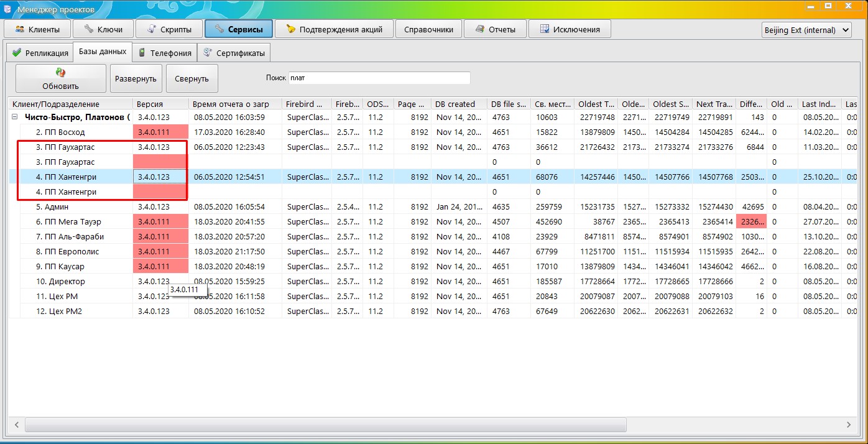Select the 7. ПП Аль-Фараби row
868x444 pixels.
(433, 236)
